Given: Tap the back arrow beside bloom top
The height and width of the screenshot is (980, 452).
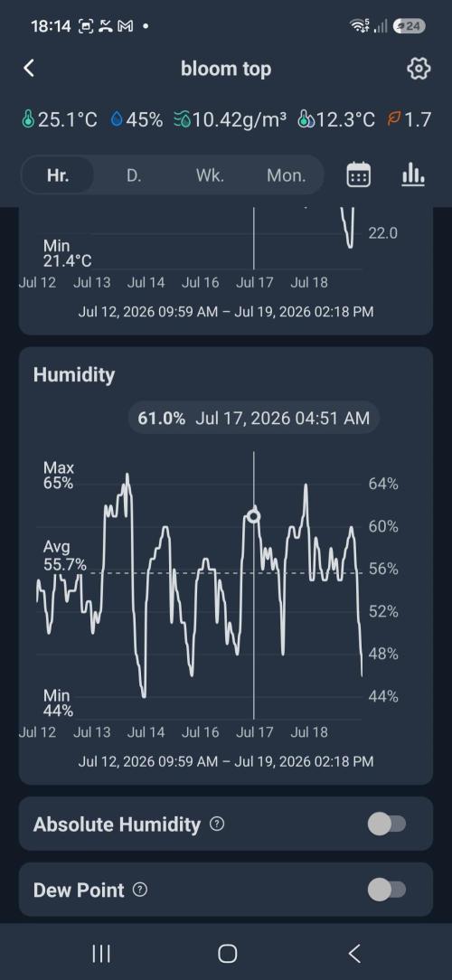Looking at the screenshot, I should 29,68.
